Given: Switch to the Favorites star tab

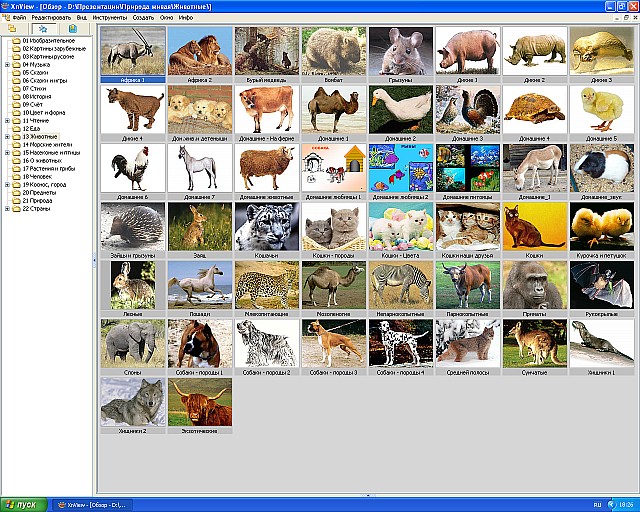Looking at the screenshot, I should (42, 29).
